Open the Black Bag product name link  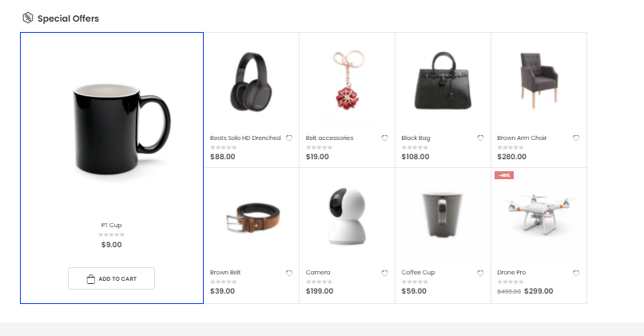point(415,138)
